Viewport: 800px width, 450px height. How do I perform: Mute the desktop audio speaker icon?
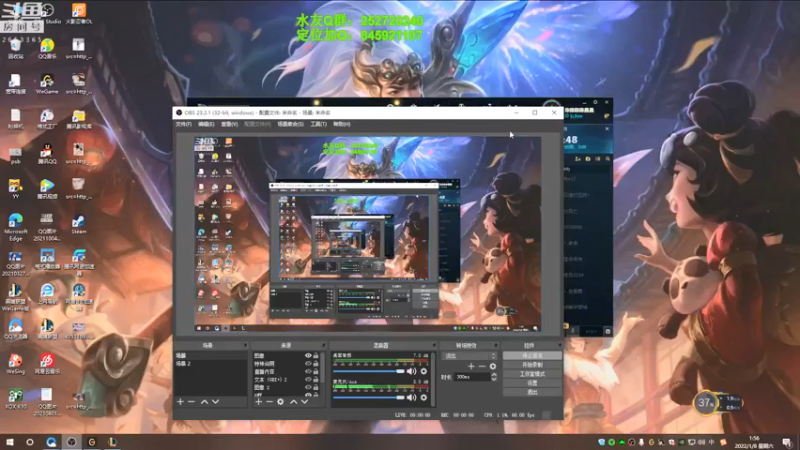(412, 371)
